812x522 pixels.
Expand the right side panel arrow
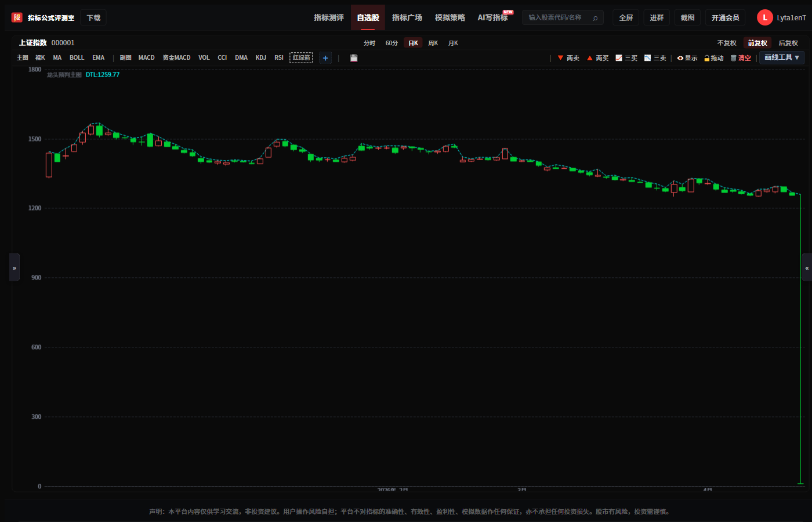point(807,267)
